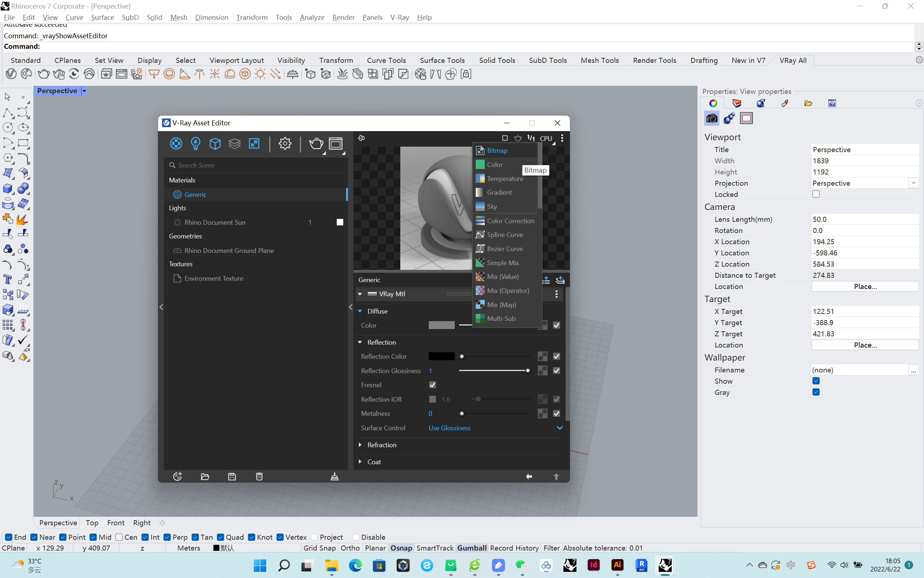Browse wallpaper filename with ellipsis button
This screenshot has width=924, height=578.
point(913,370)
